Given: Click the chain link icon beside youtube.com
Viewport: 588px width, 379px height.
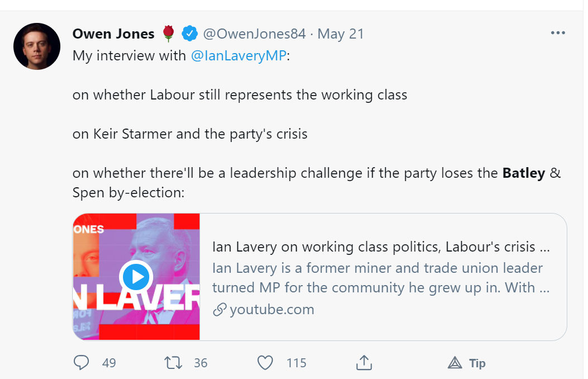Looking at the screenshot, I should (x=220, y=310).
